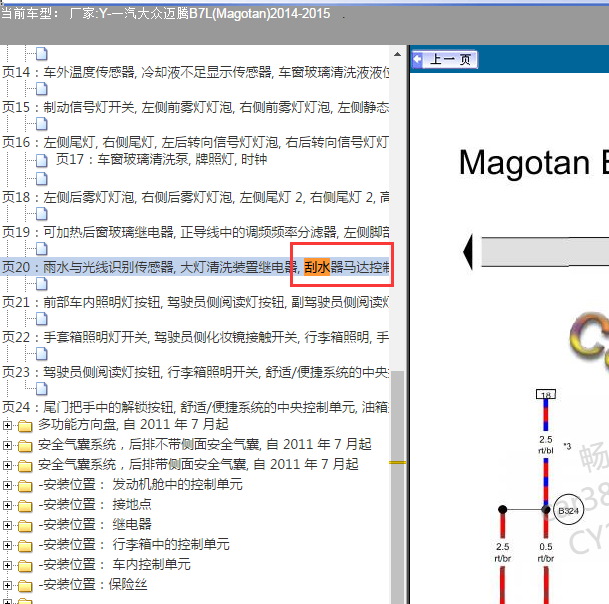Screen dimensions: 609x604
Task: Open tree entry 页23 驾驶员侧阅读灯按钮
Action: coord(196,372)
